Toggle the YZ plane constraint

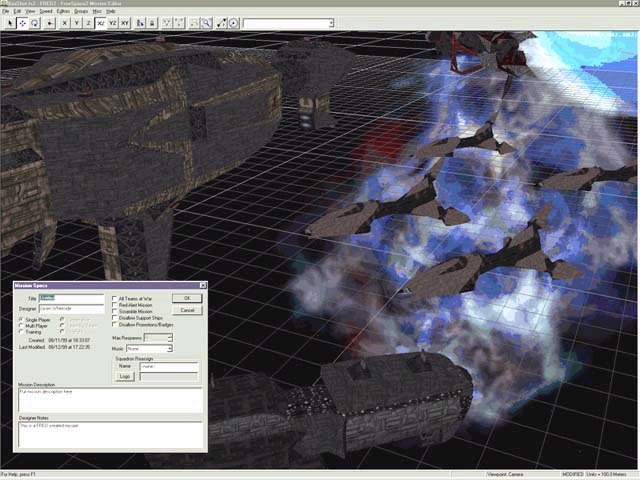click(x=113, y=22)
